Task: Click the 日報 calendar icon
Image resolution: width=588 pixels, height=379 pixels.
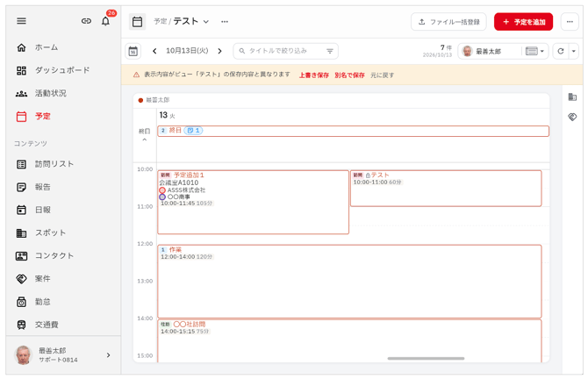Action: pos(21,210)
